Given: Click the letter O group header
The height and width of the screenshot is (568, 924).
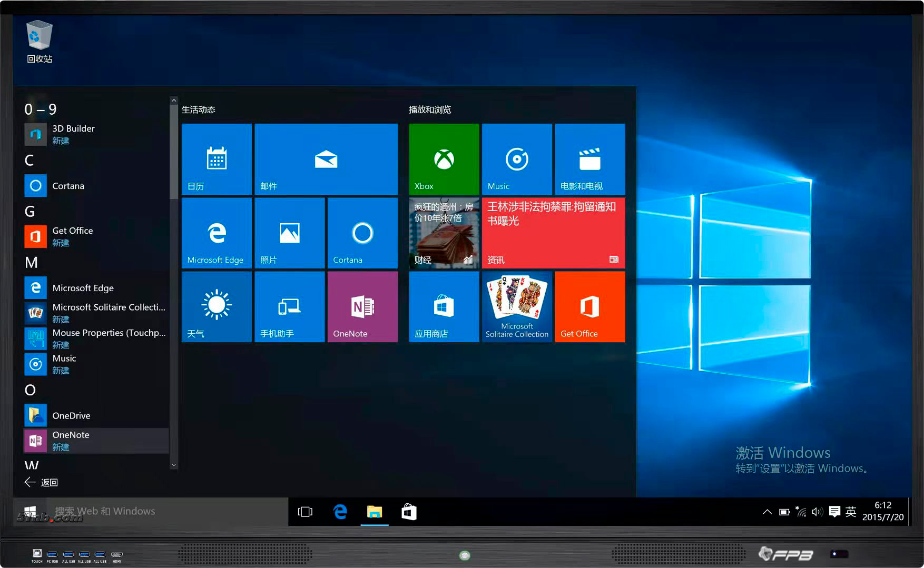Looking at the screenshot, I should (x=31, y=390).
